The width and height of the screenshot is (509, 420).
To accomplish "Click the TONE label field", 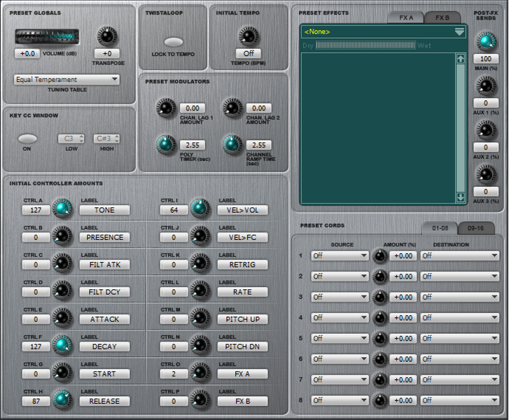I will (x=104, y=210).
